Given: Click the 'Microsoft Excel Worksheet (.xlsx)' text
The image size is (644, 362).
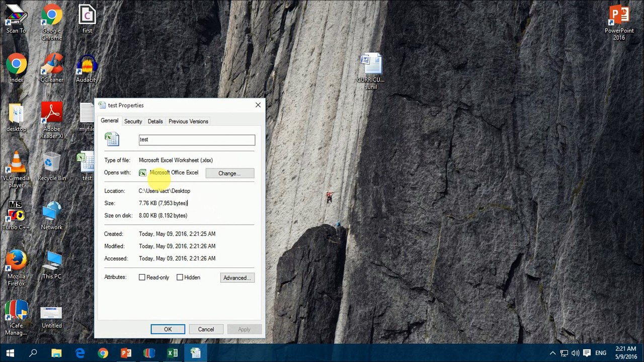Looking at the screenshot, I should pyautogui.click(x=176, y=160).
